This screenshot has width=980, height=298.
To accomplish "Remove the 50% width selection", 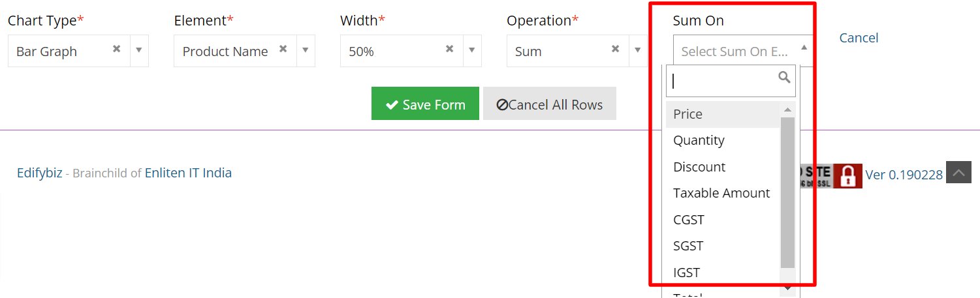I will 449,49.
